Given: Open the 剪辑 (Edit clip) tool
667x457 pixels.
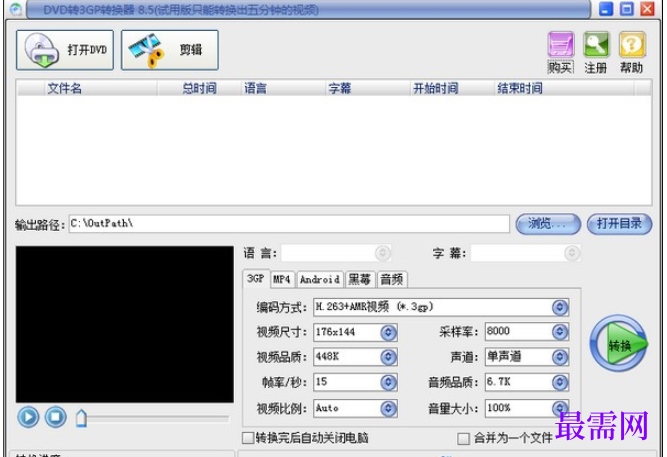Looking at the screenshot, I should coord(170,50).
